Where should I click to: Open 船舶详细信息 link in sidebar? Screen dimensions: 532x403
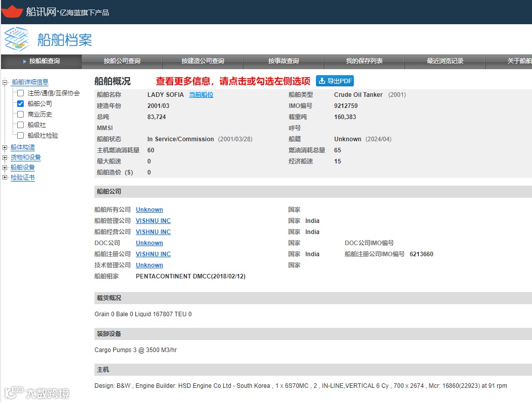pos(30,82)
